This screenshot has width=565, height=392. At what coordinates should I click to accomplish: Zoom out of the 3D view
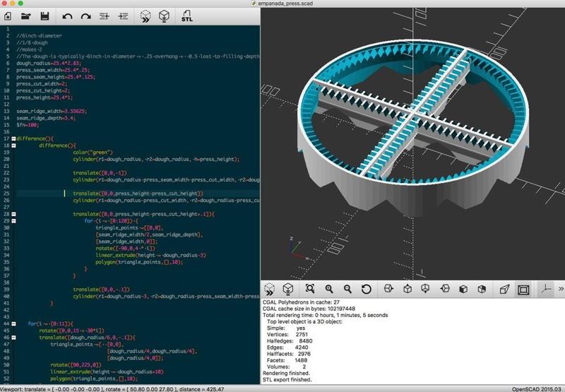point(347,289)
